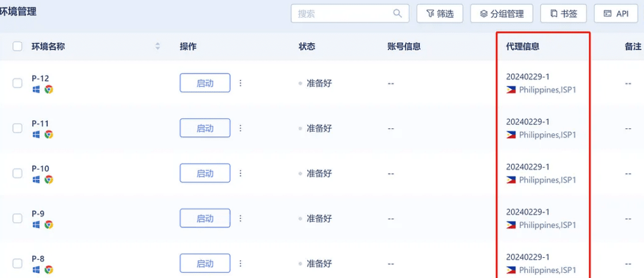Launch environment P-11 with 启动
This screenshot has height=278, width=644.
click(205, 128)
